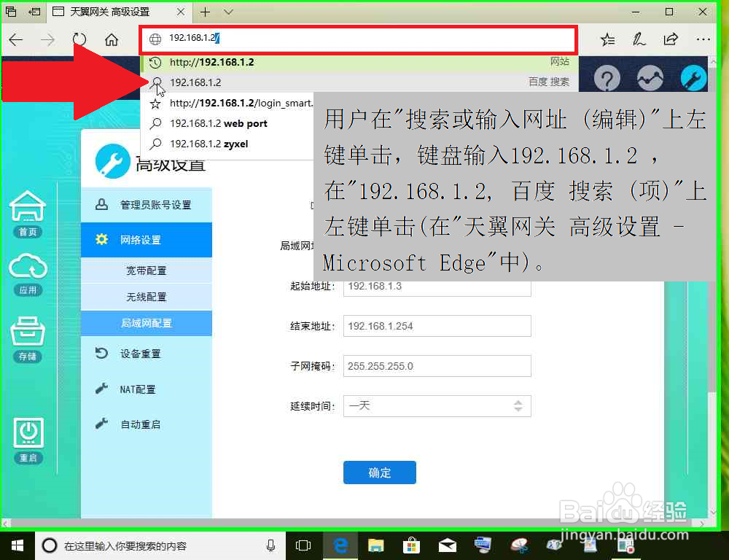Screen dimensions: 729x560
Task: Open the NAT配置 menu item
Action: coord(147,389)
